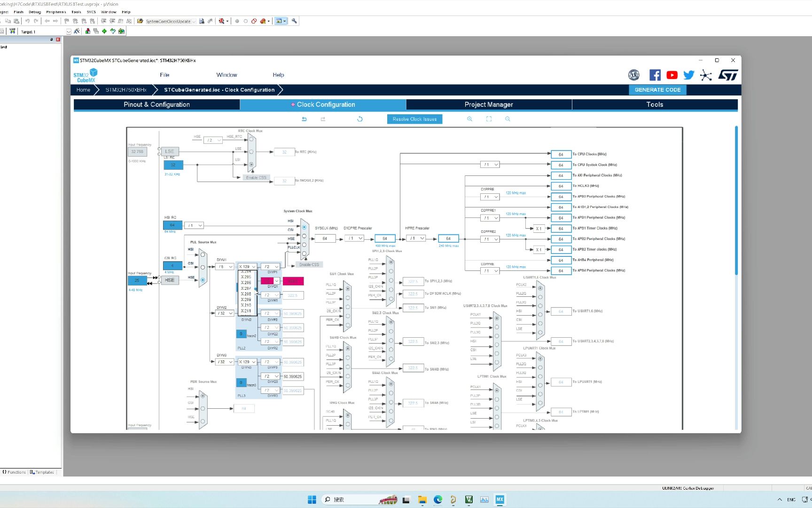Screen dimensions: 812x508
Task: Open the CubeMX File menu
Action: click(164, 75)
